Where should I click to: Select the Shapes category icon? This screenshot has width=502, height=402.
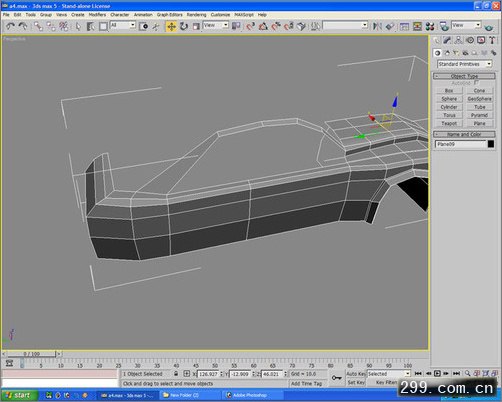(447, 53)
